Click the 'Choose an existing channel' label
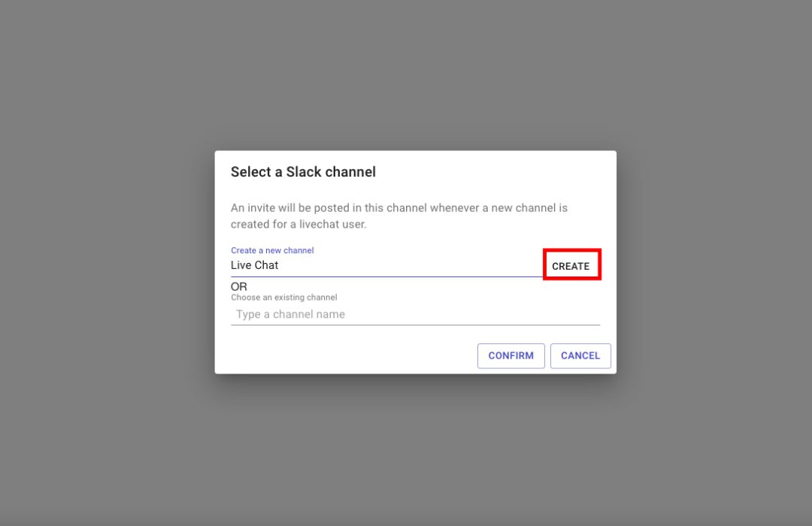Screen dimensions: 812x526 283,297
